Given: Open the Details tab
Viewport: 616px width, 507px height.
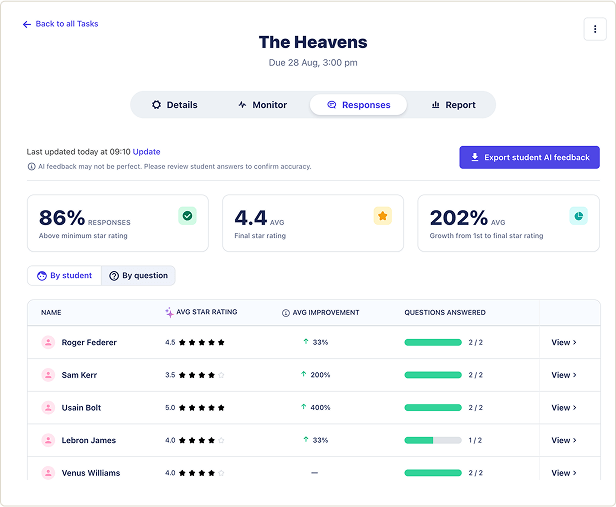Looking at the screenshot, I should pyautogui.click(x=174, y=105).
